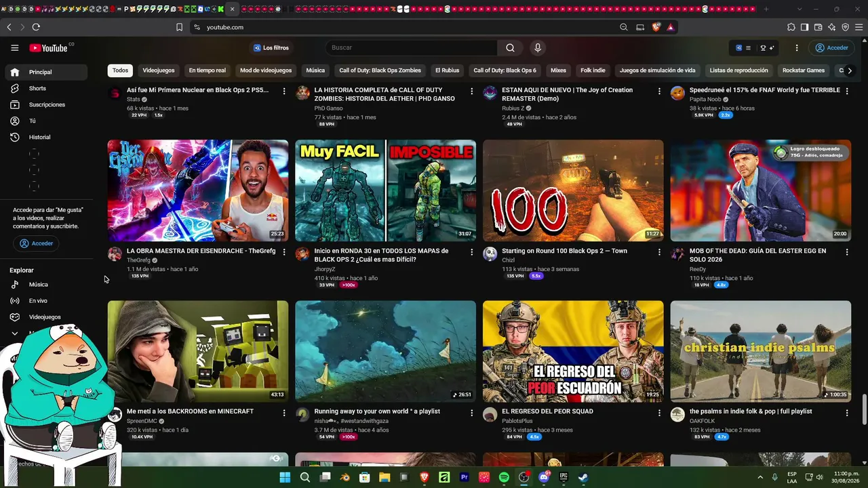Open the Brave Rewards triangle icon
The height and width of the screenshot is (488, 868).
[671, 27]
